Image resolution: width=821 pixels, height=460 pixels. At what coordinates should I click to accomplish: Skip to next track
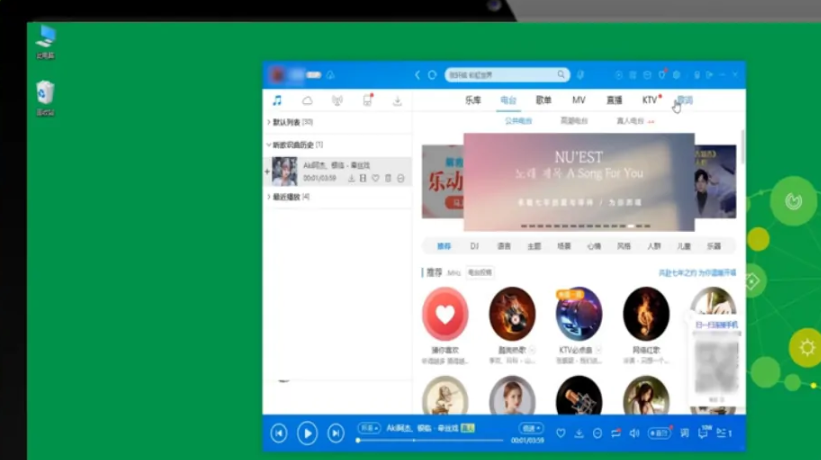point(336,433)
